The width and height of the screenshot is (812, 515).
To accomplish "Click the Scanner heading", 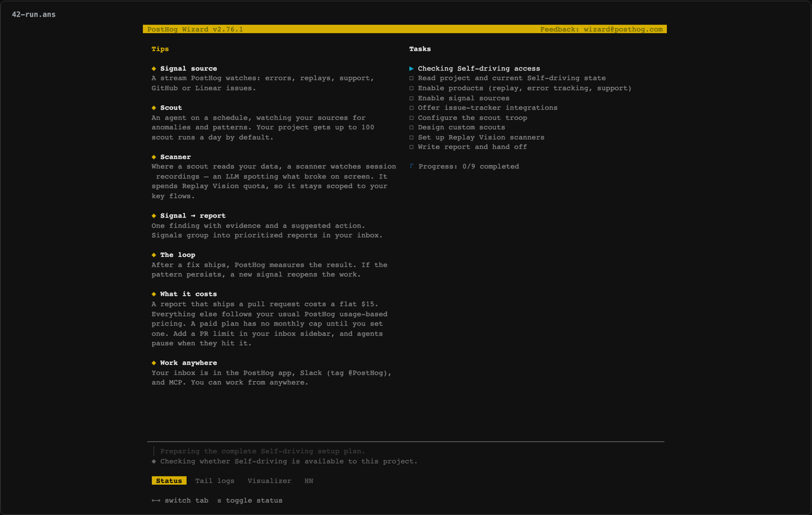I will pyautogui.click(x=175, y=157).
